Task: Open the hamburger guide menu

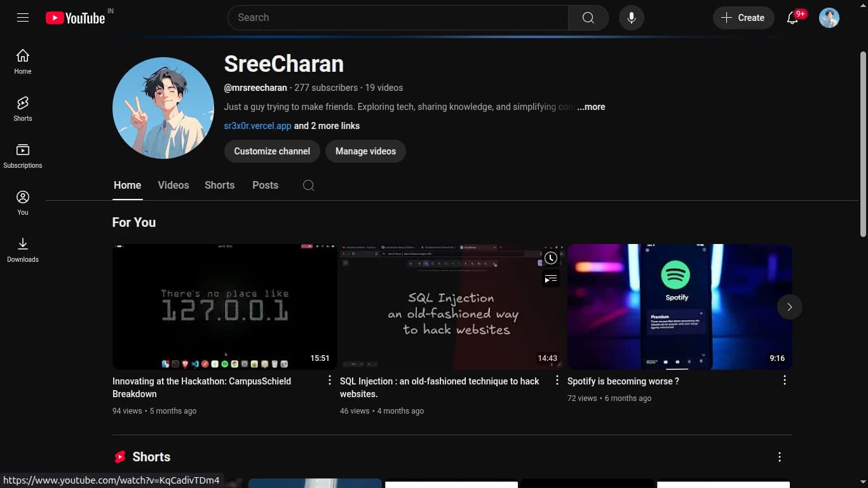Action: (x=23, y=18)
